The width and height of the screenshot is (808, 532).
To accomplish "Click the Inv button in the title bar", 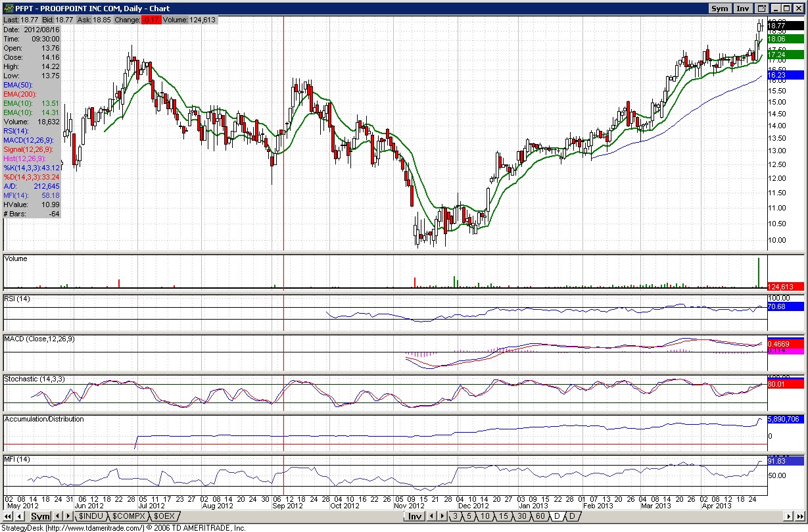I will click(742, 9).
